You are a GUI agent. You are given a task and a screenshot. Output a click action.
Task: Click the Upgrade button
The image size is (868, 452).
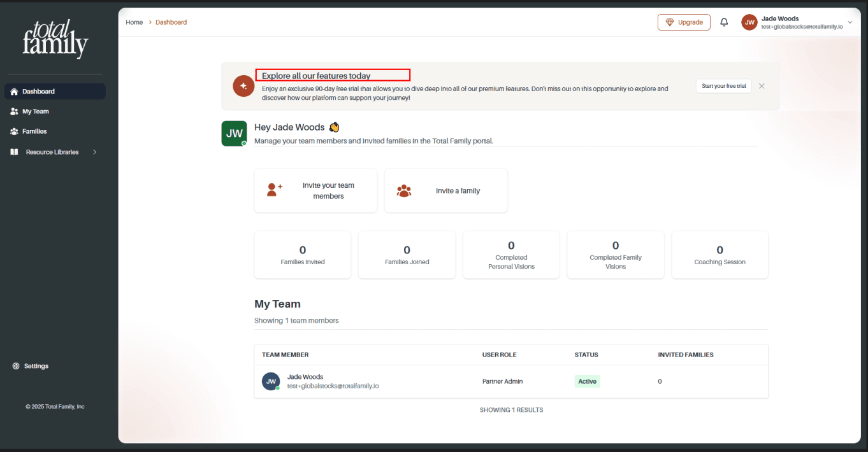(x=684, y=22)
